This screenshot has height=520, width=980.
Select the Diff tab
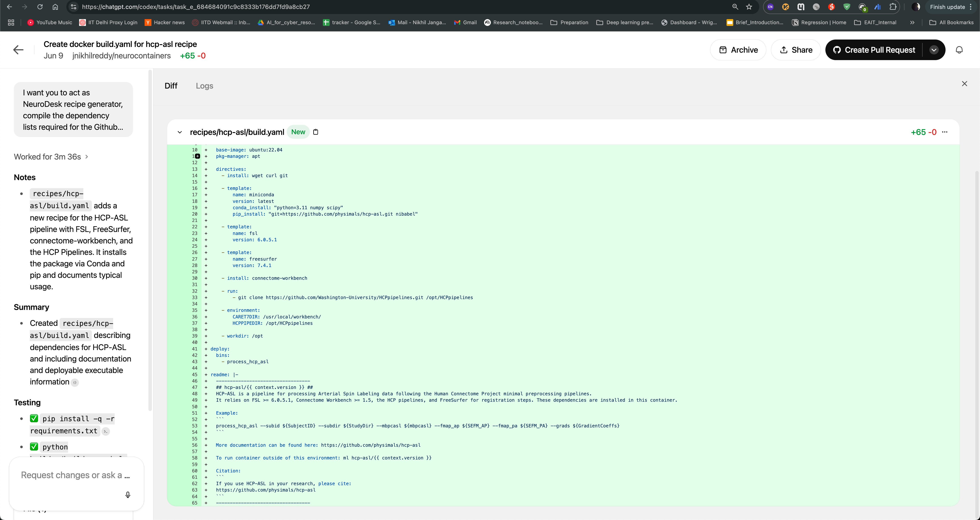point(171,86)
